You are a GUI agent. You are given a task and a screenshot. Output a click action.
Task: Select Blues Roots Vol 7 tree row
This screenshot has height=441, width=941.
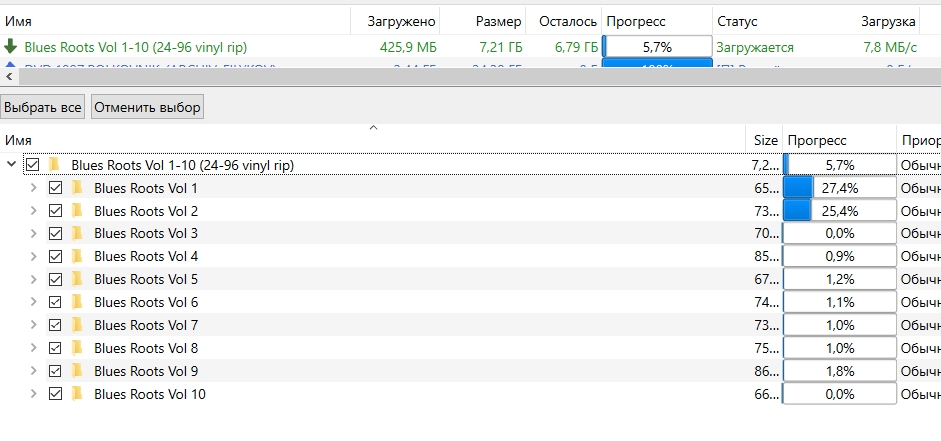tap(146, 325)
